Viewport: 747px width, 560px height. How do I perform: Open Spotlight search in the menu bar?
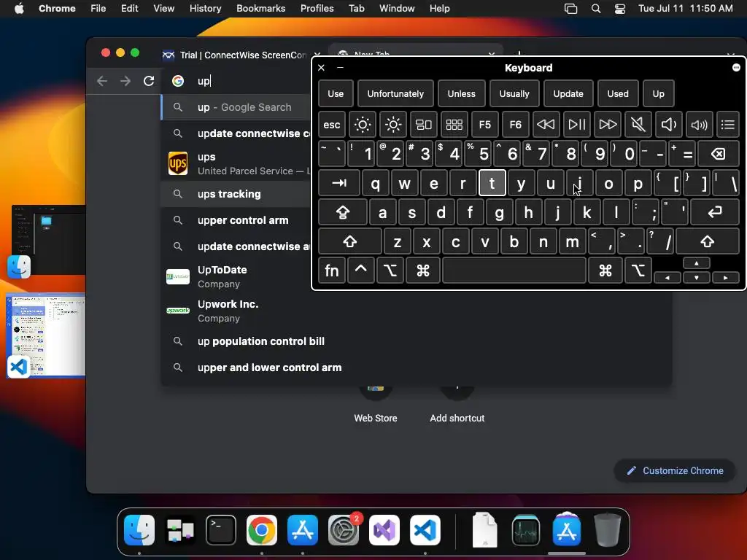tap(595, 9)
